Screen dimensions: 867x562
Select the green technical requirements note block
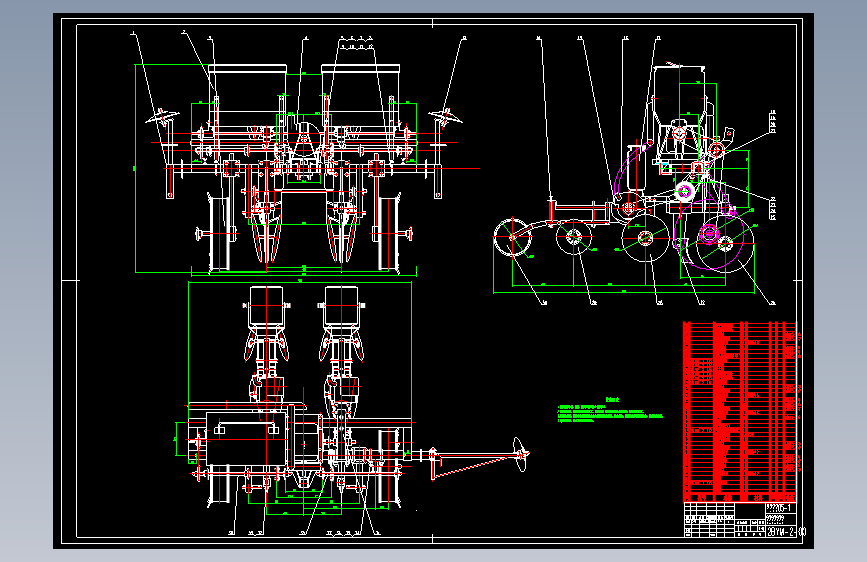click(610, 411)
